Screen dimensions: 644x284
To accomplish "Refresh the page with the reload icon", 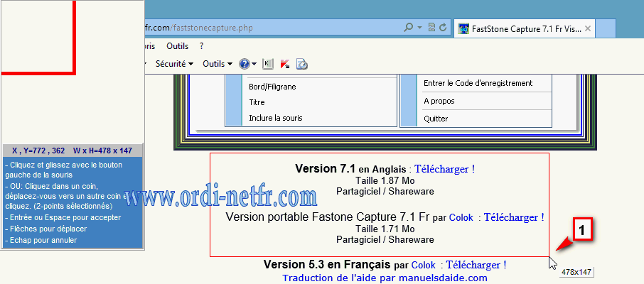I will coord(443,28).
